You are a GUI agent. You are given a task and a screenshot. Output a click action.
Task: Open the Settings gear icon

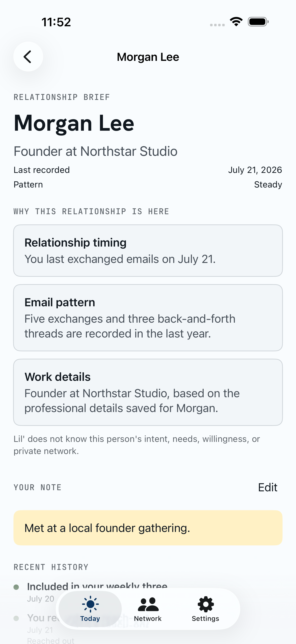pyautogui.click(x=206, y=604)
